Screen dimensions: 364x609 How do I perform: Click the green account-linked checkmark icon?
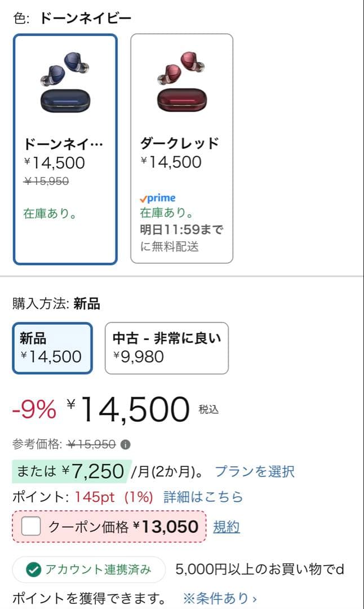33,570
